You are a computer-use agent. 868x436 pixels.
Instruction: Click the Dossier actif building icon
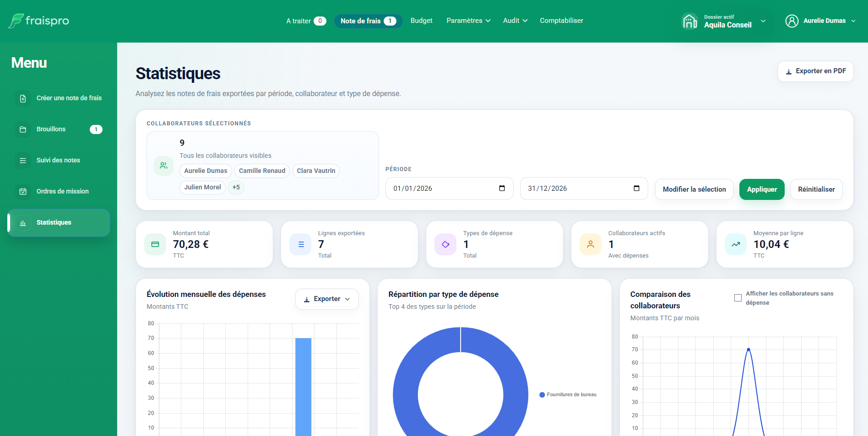click(x=689, y=21)
